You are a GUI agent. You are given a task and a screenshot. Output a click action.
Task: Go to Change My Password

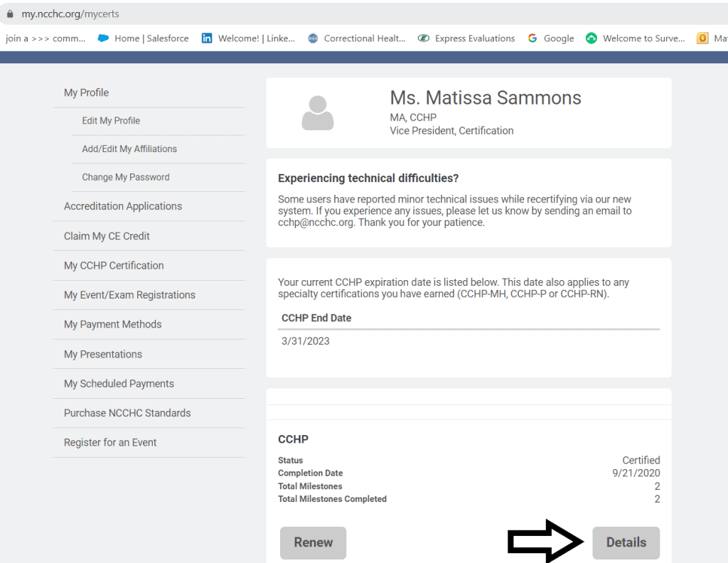click(126, 178)
